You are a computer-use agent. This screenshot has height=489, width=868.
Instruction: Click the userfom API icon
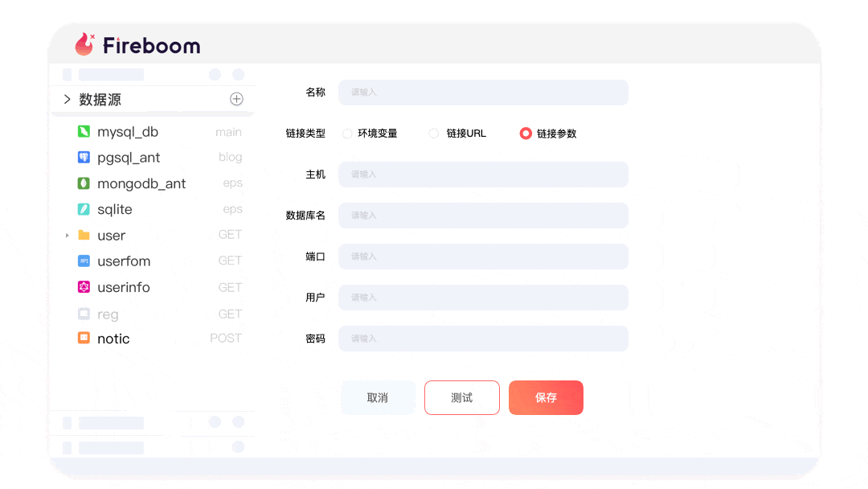84,261
